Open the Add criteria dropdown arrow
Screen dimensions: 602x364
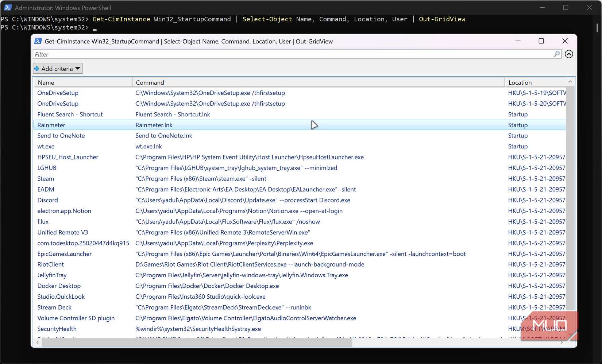tap(77, 68)
